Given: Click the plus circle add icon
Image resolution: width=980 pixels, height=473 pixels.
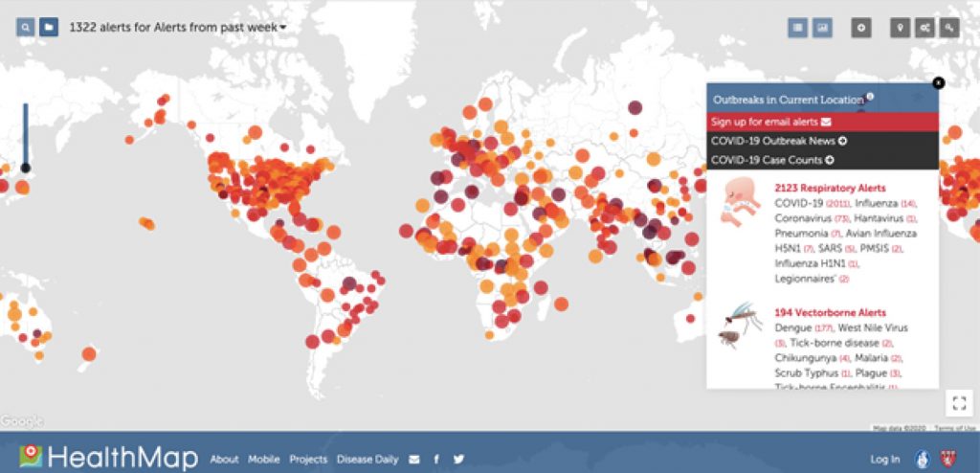Looking at the screenshot, I should pyautogui.click(x=861, y=28).
